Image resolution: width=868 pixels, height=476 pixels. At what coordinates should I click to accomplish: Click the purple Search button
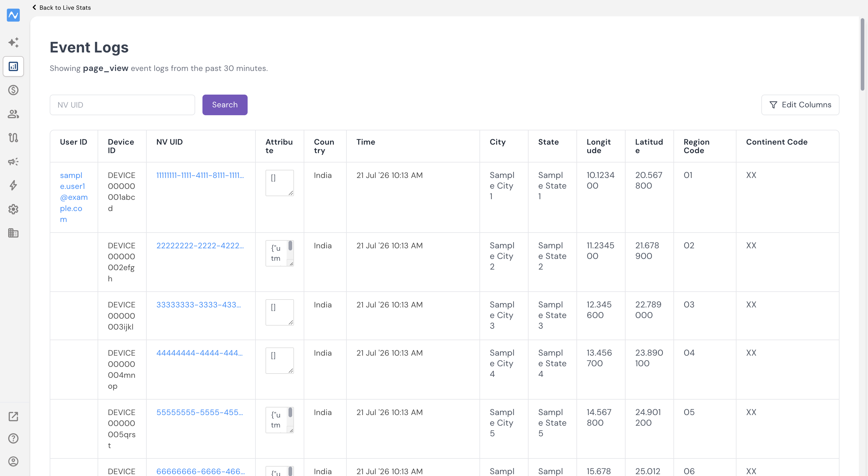tap(225, 105)
